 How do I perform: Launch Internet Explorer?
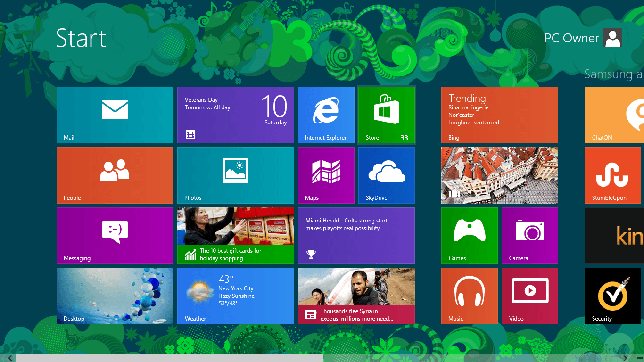pyautogui.click(x=326, y=115)
